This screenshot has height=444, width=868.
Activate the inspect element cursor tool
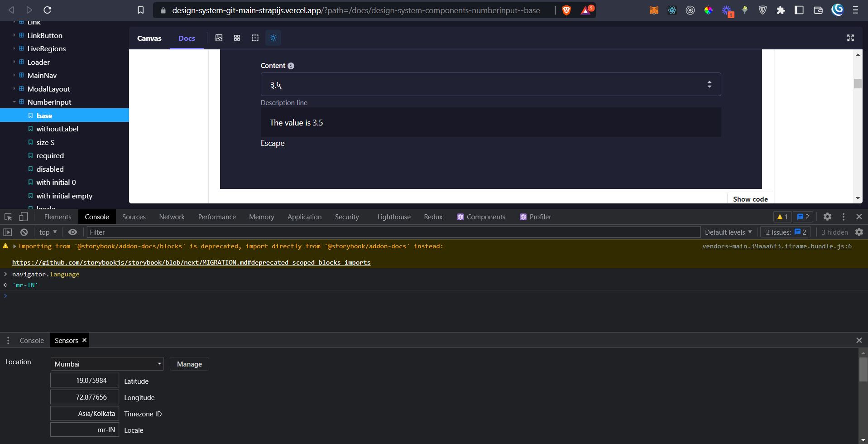[x=7, y=217]
